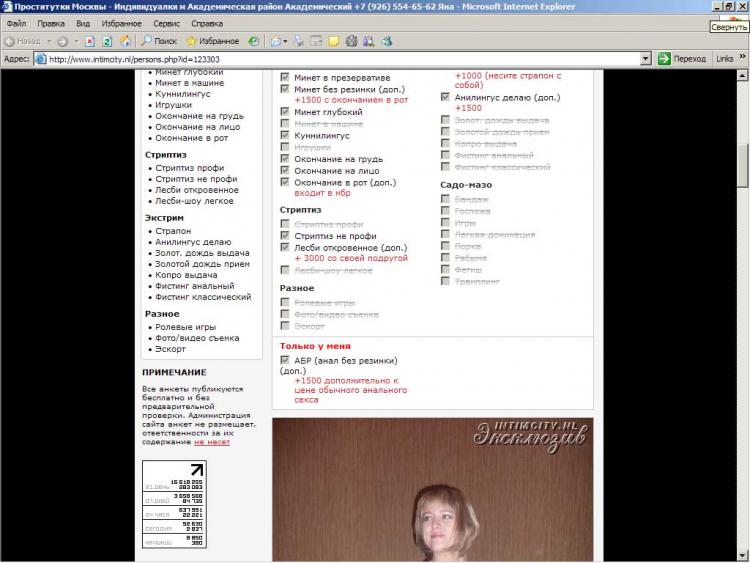The image size is (750, 563).
Task: Click the Forward navigation arrow icon
Action: point(63,41)
